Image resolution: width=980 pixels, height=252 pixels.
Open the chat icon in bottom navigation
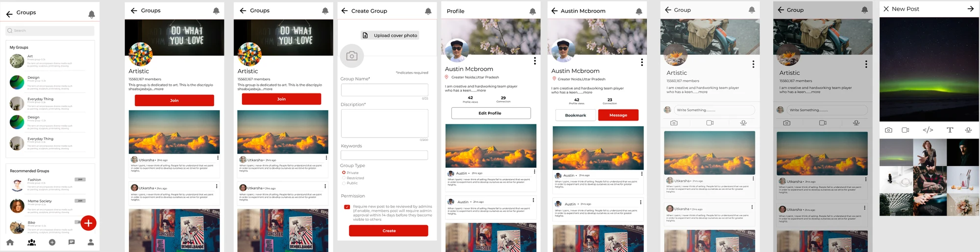[x=72, y=242]
